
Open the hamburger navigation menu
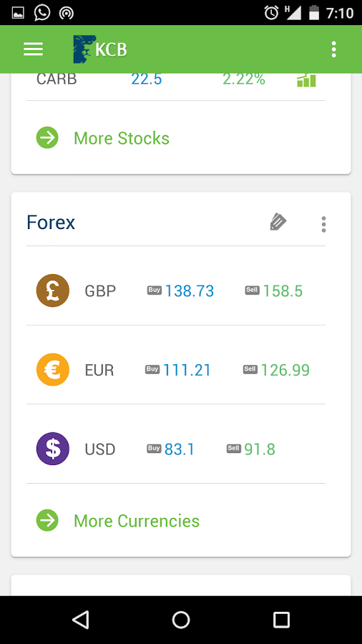pyautogui.click(x=33, y=49)
